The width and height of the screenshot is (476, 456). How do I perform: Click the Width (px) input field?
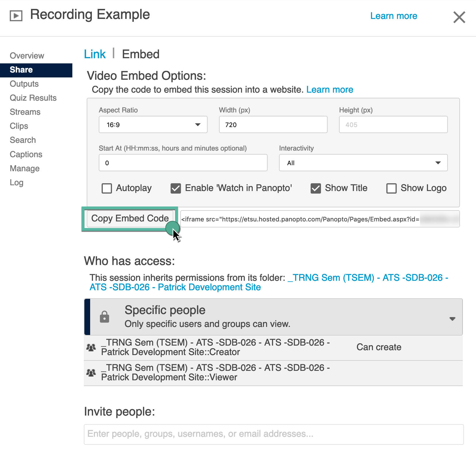[273, 125]
